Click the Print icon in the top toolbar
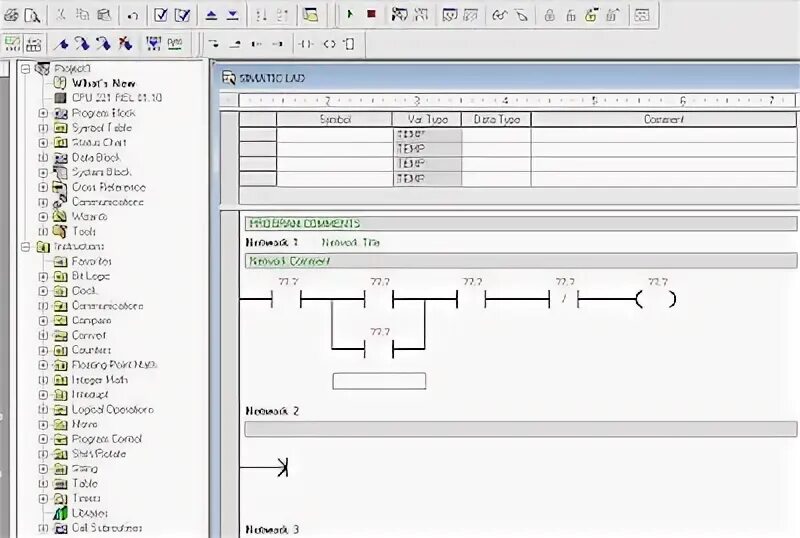The width and height of the screenshot is (800, 538). 11,15
